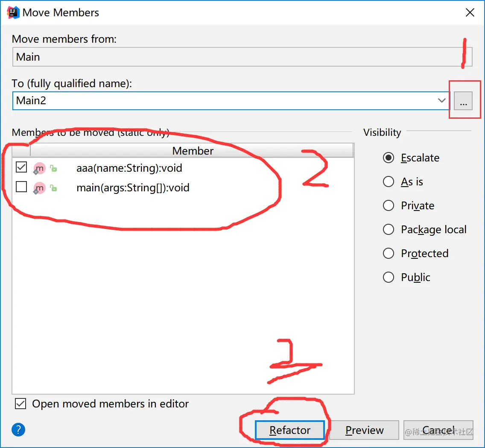Click the green unlocked visibility icon for aaa
Image resolution: width=485 pixels, height=448 pixels.
pyautogui.click(x=53, y=168)
